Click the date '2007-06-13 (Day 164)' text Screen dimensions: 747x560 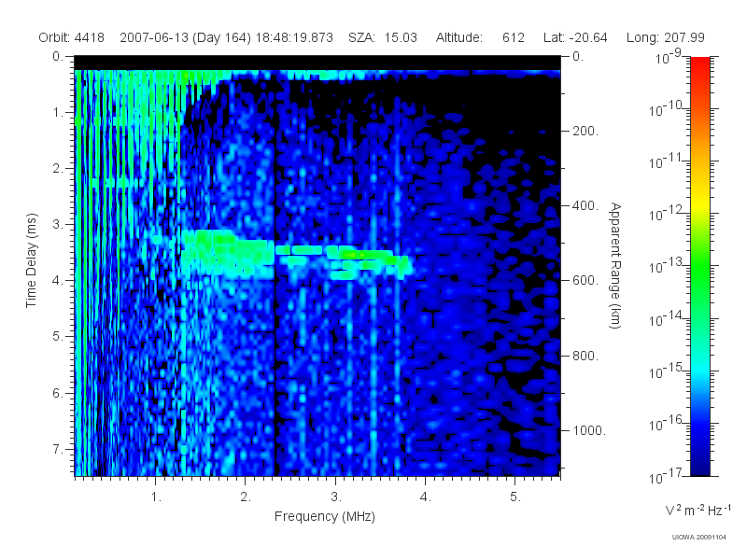click(x=185, y=37)
